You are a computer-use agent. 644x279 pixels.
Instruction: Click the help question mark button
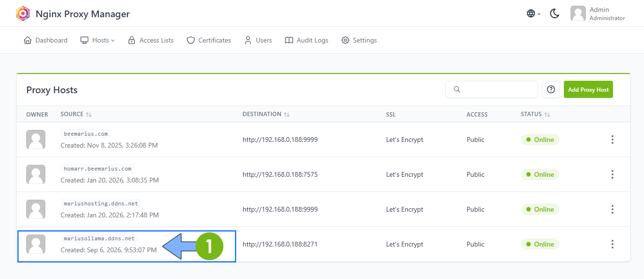(x=551, y=89)
